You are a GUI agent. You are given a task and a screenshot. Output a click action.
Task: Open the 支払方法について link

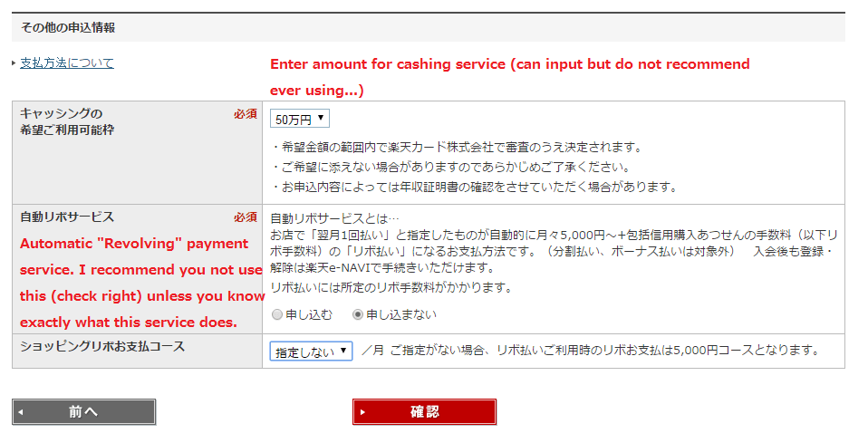(x=67, y=63)
